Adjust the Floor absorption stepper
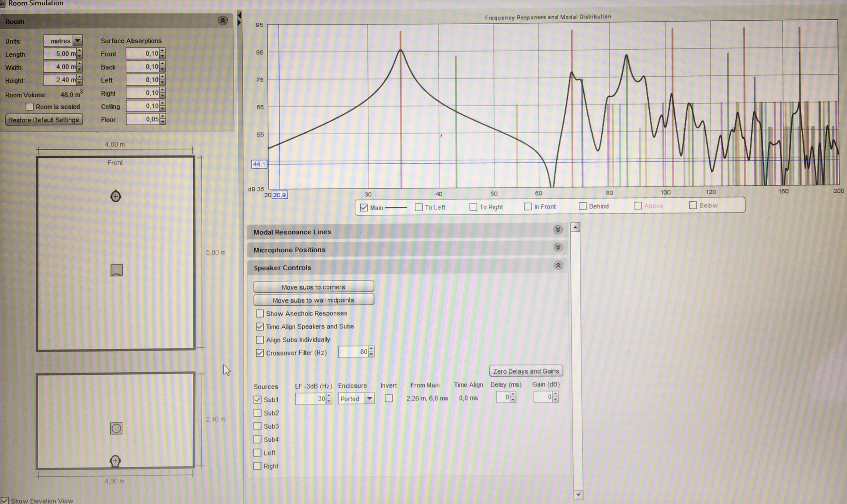 pyautogui.click(x=162, y=119)
